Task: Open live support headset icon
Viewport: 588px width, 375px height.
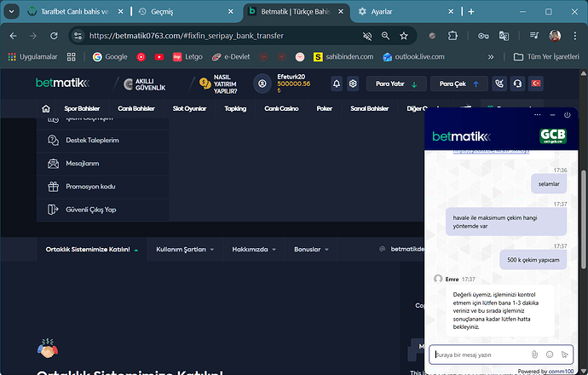Action: tap(517, 84)
